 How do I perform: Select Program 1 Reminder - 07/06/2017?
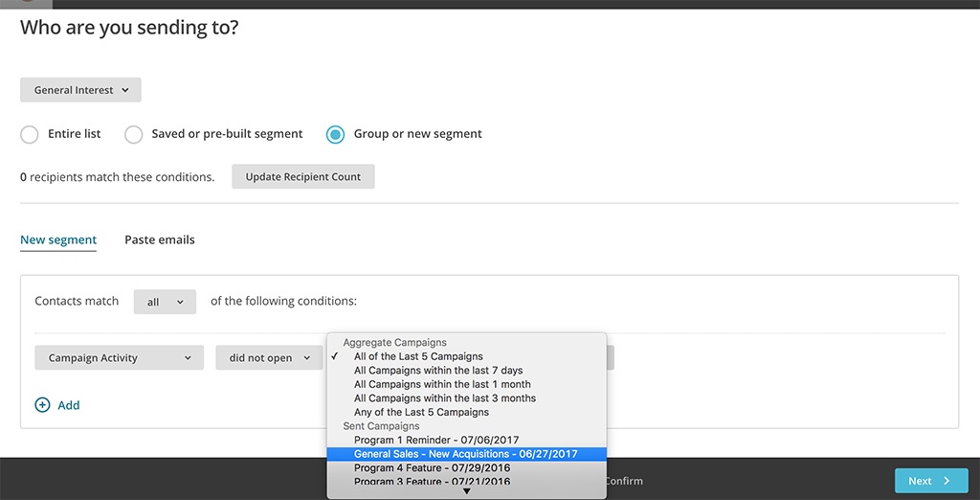pyautogui.click(x=466, y=440)
